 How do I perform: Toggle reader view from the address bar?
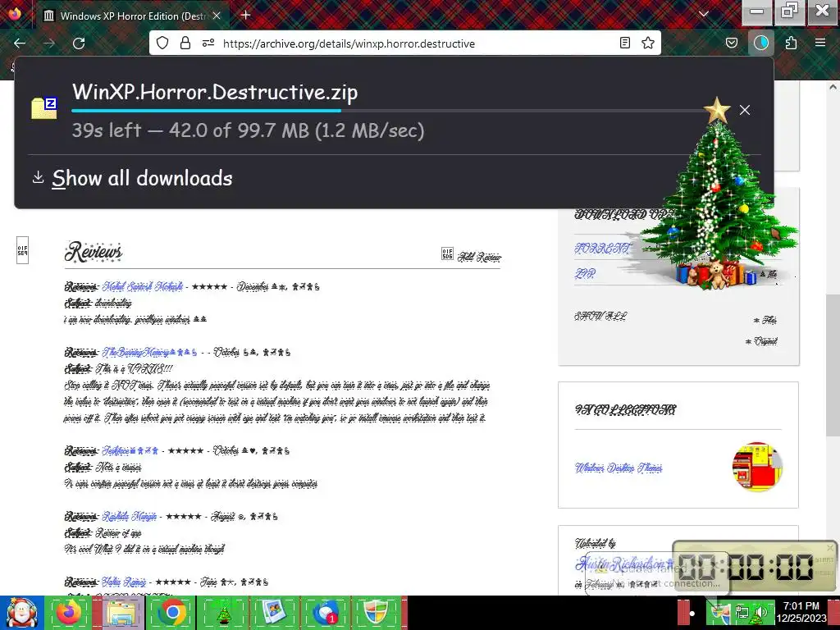[624, 43]
